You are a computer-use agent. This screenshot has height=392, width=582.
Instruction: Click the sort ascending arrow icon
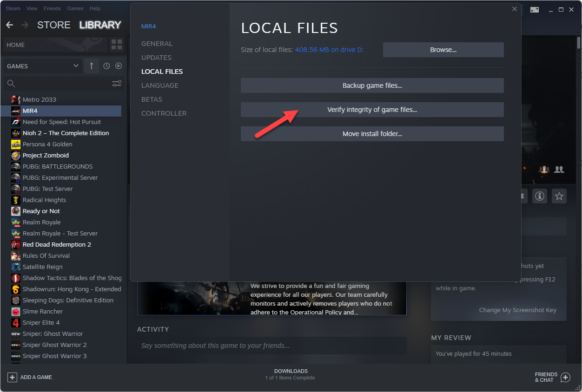coord(92,66)
